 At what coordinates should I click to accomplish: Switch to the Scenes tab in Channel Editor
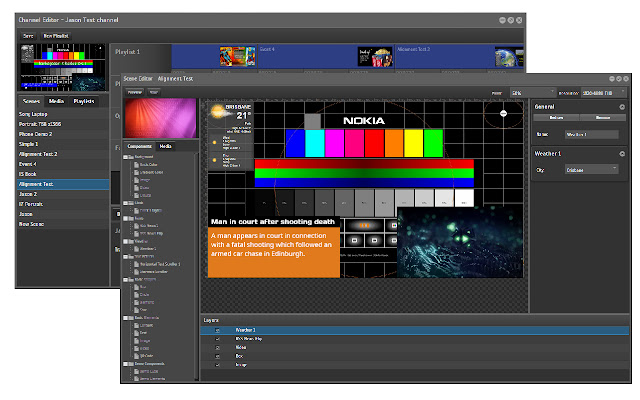click(31, 101)
